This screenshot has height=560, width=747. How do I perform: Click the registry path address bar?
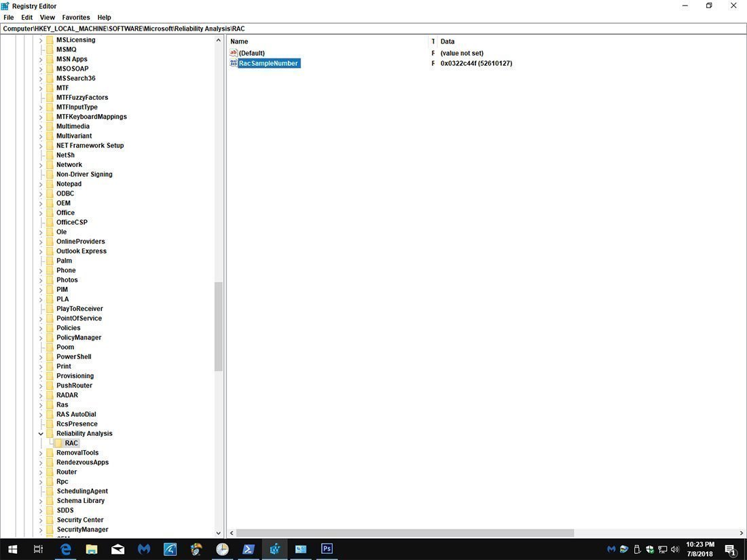tap(373, 29)
